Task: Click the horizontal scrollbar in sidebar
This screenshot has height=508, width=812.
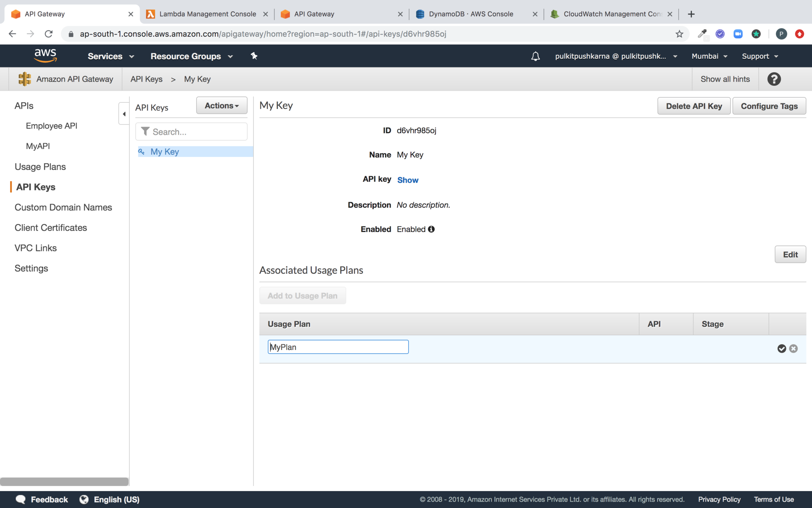Action: pos(64,481)
